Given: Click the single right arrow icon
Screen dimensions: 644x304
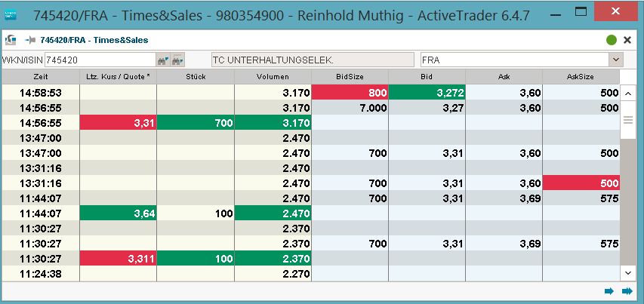Looking at the screenshot, I should (x=609, y=291).
